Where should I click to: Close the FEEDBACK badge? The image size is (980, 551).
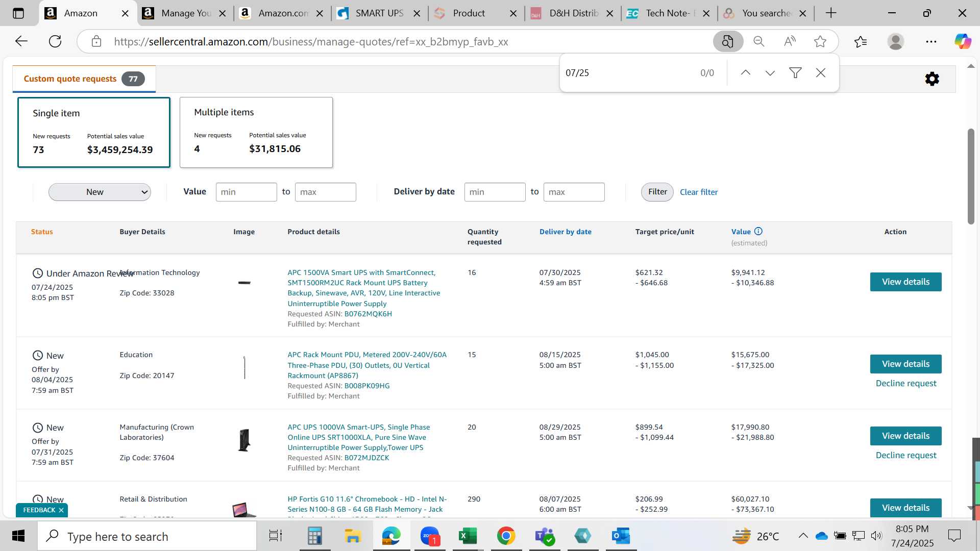pos(61,510)
